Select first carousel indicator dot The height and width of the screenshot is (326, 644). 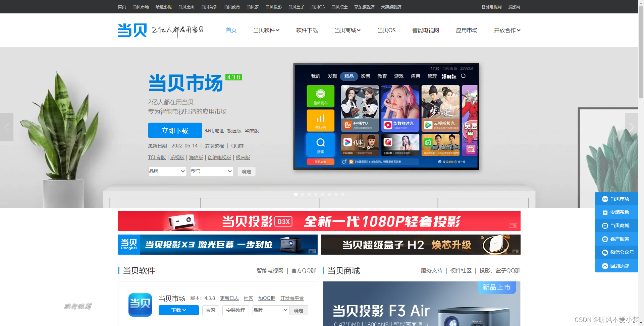pos(296,194)
